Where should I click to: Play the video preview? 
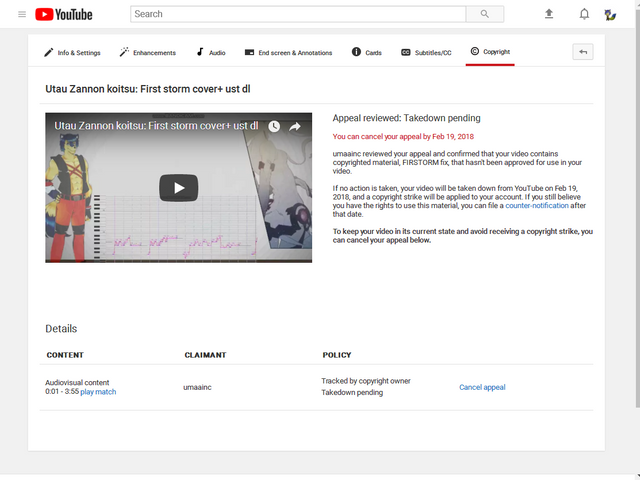pos(179,188)
